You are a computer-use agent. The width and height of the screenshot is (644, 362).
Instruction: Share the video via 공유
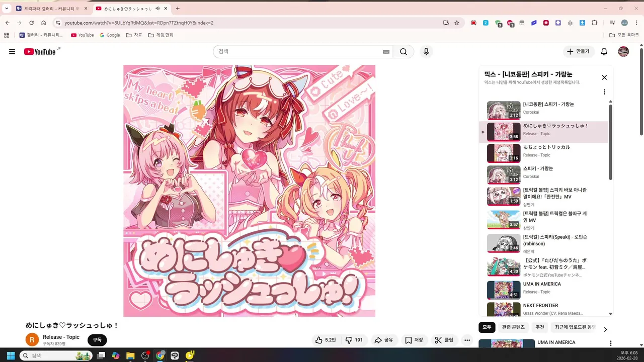click(384, 340)
